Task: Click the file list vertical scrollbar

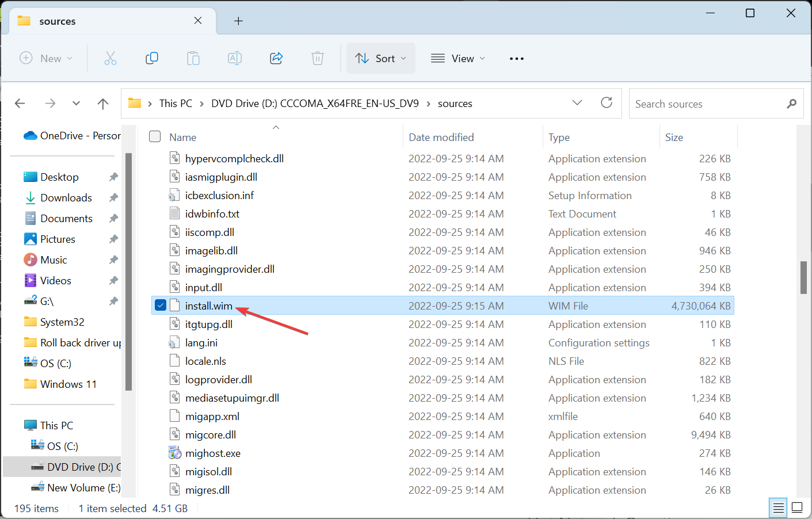Action: coord(803,277)
